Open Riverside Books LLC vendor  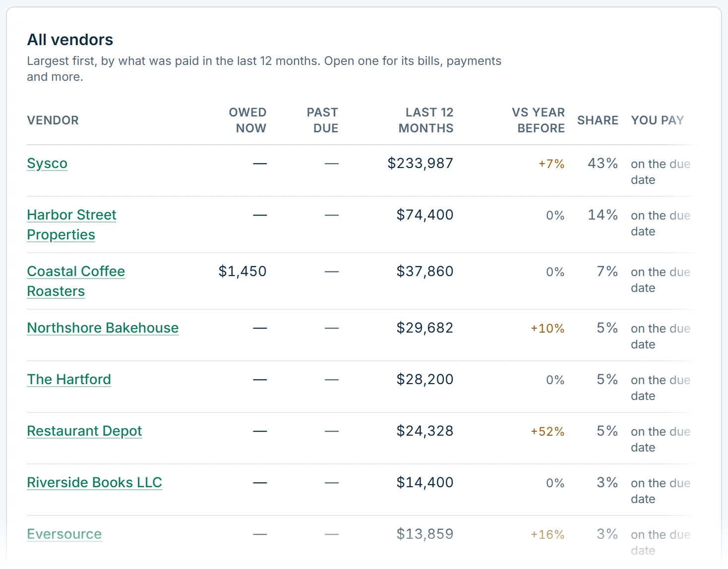tap(94, 483)
